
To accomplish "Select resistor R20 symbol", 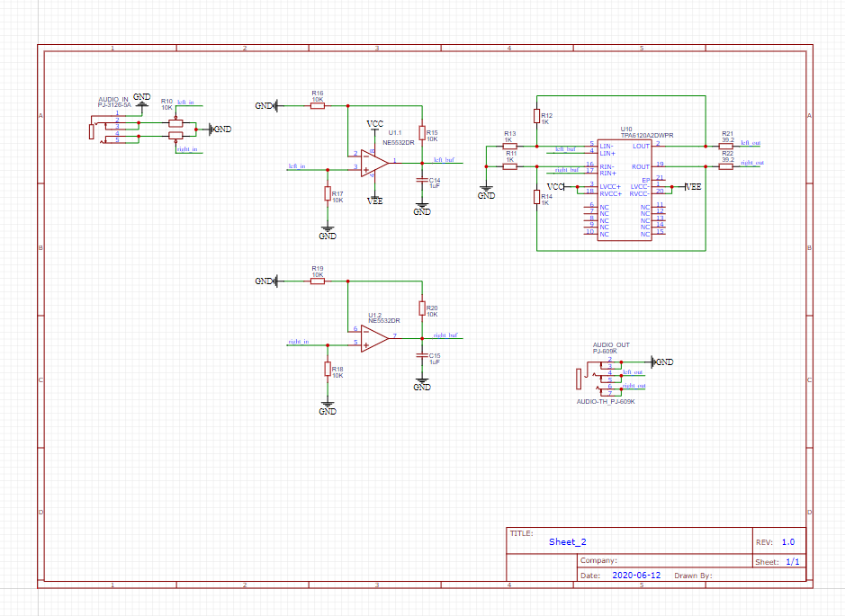I will point(422,308).
